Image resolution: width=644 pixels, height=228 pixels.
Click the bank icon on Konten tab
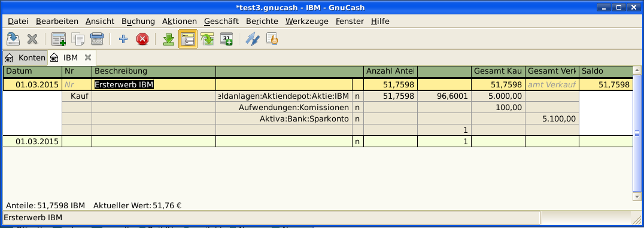point(10,58)
